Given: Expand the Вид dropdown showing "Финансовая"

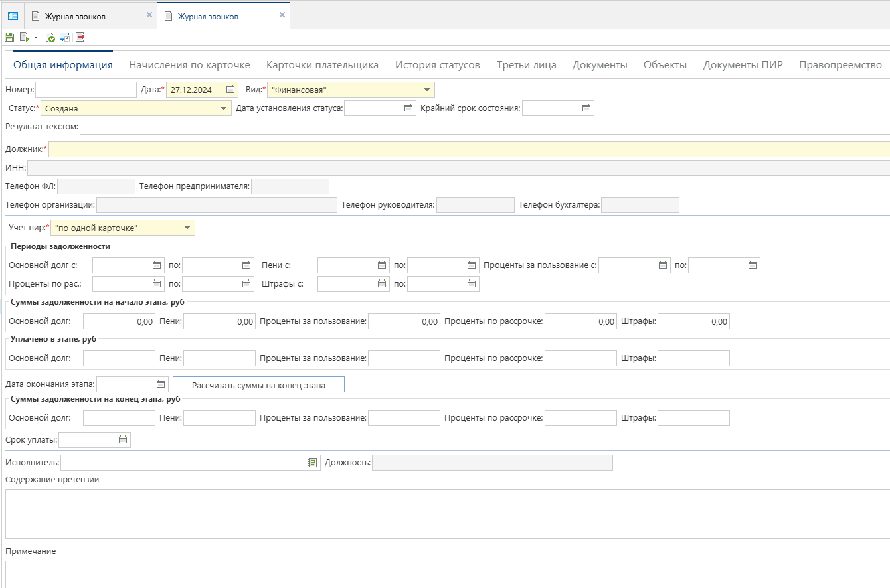Looking at the screenshot, I should 426,90.
